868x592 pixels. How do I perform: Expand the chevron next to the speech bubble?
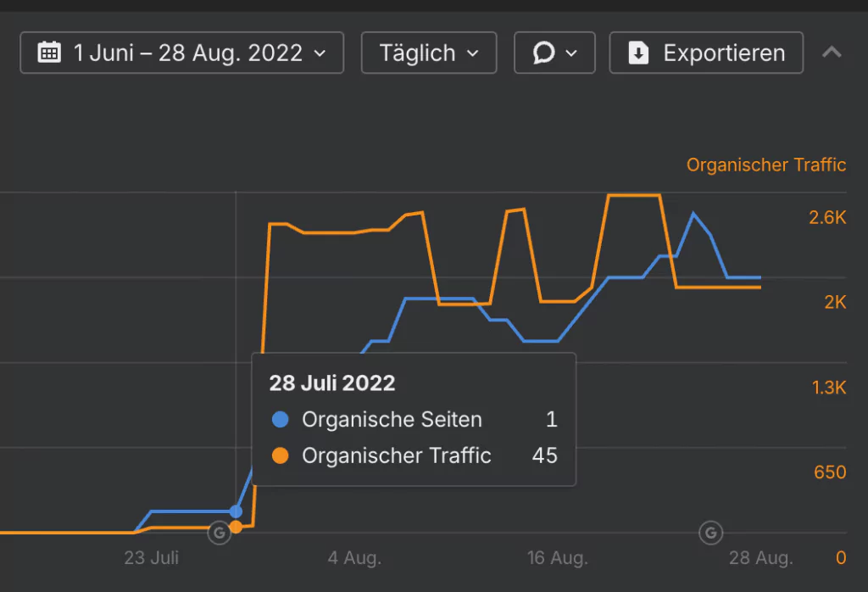point(570,52)
